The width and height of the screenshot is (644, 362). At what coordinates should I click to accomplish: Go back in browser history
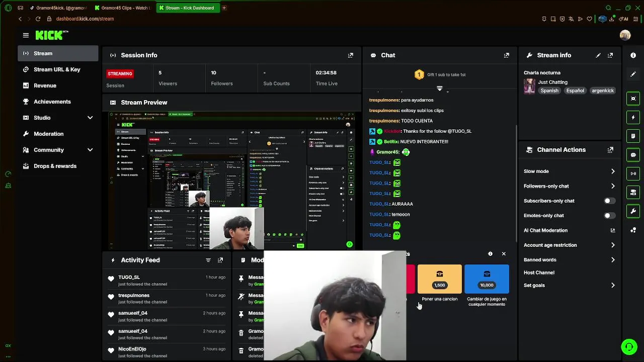(x=20, y=19)
